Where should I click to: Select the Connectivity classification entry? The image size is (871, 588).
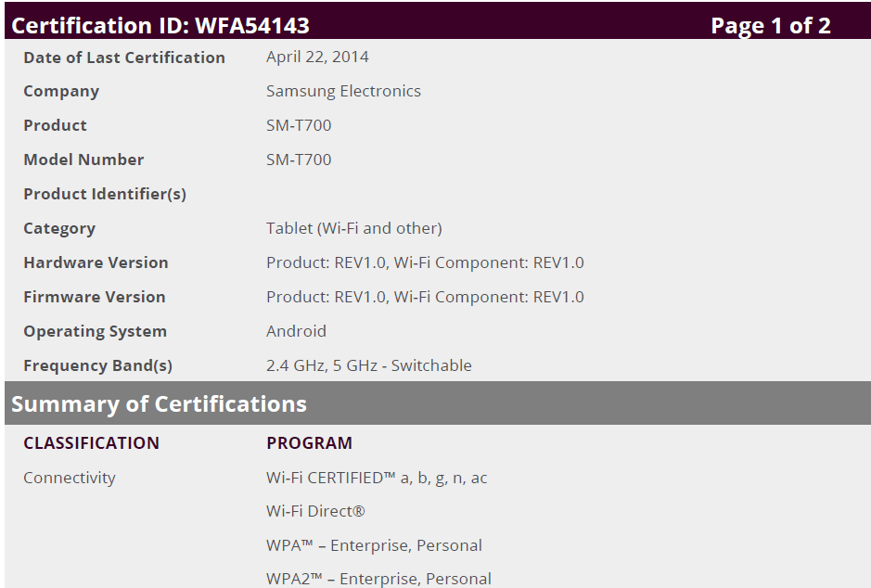pyautogui.click(x=70, y=478)
